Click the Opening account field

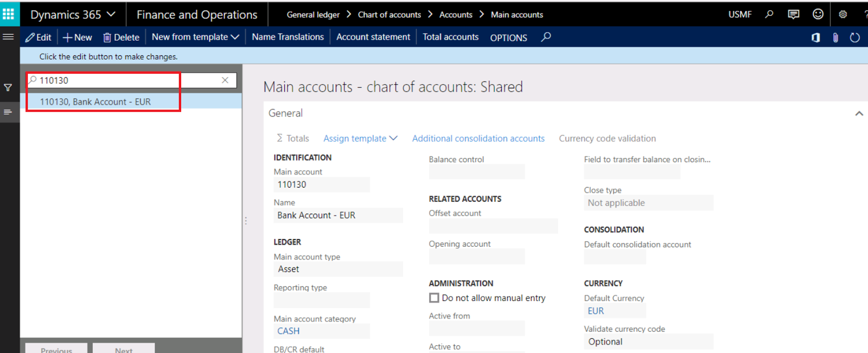point(476,256)
